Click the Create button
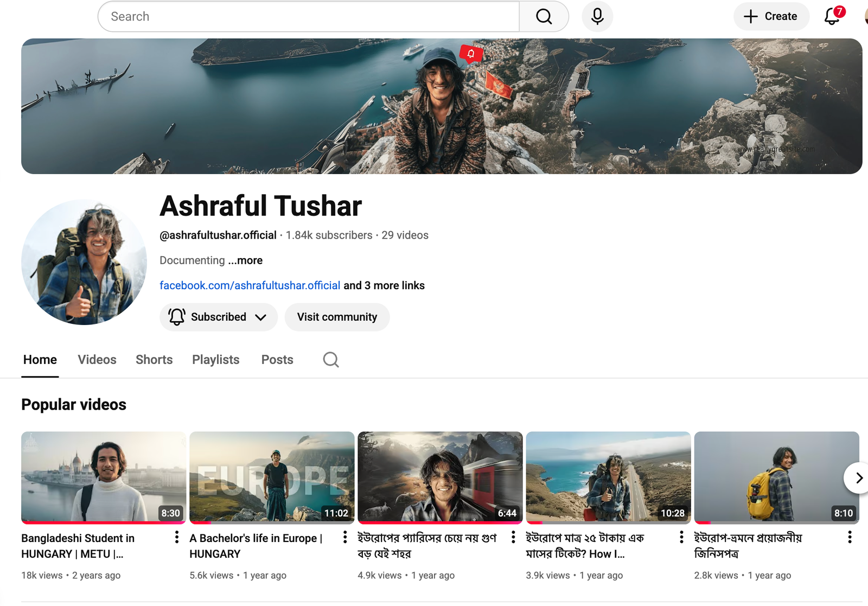 tap(771, 17)
